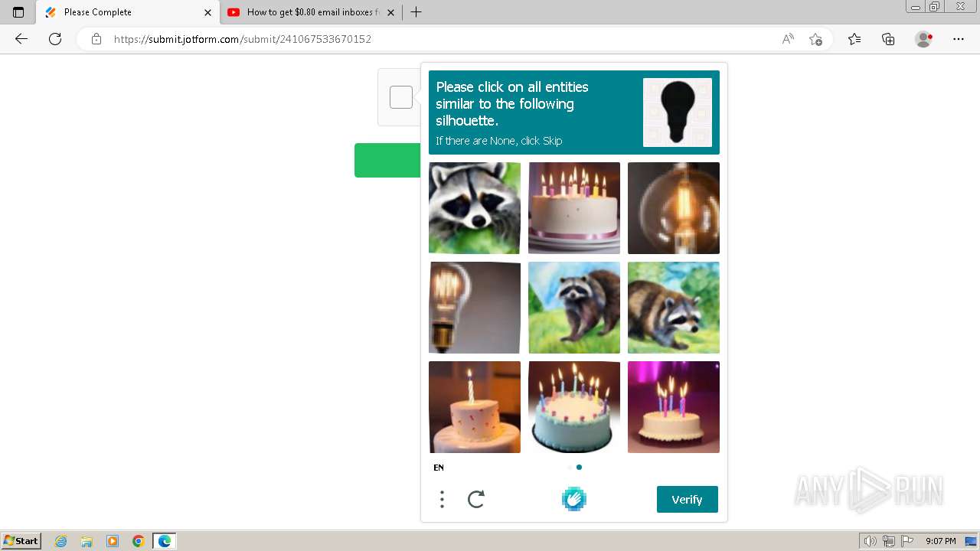Open the browser profile avatar

point(923,39)
